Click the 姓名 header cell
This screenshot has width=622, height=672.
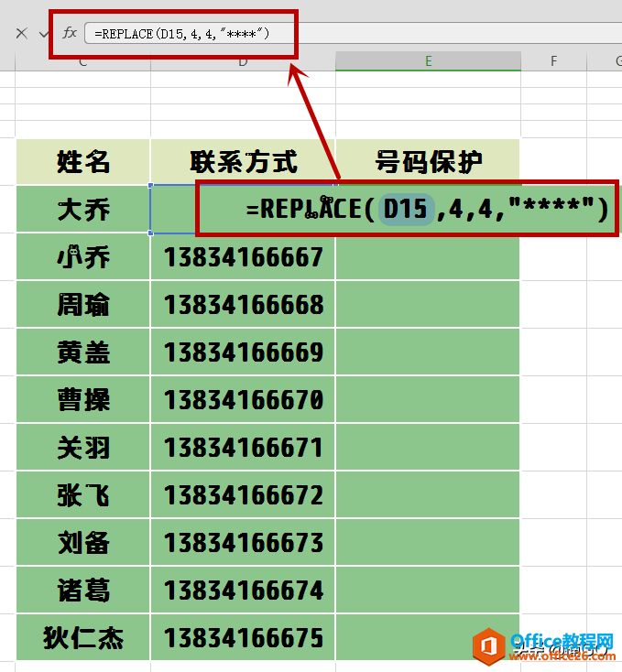tap(83, 161)
